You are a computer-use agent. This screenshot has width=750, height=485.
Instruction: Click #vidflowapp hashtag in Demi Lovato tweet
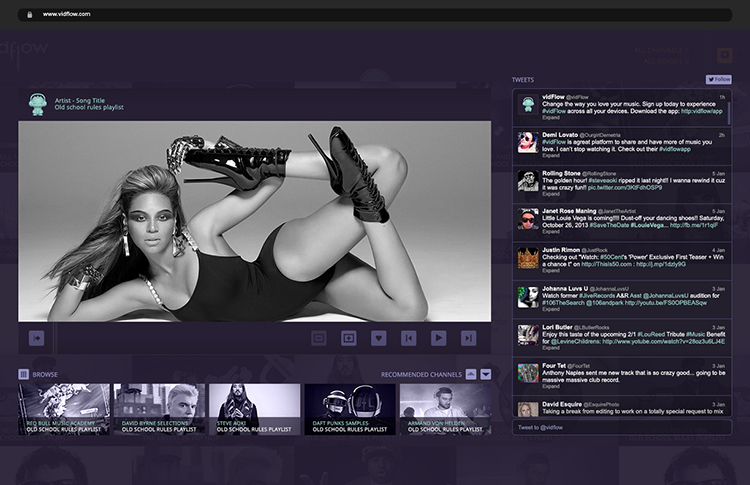[x=674, y=149]
